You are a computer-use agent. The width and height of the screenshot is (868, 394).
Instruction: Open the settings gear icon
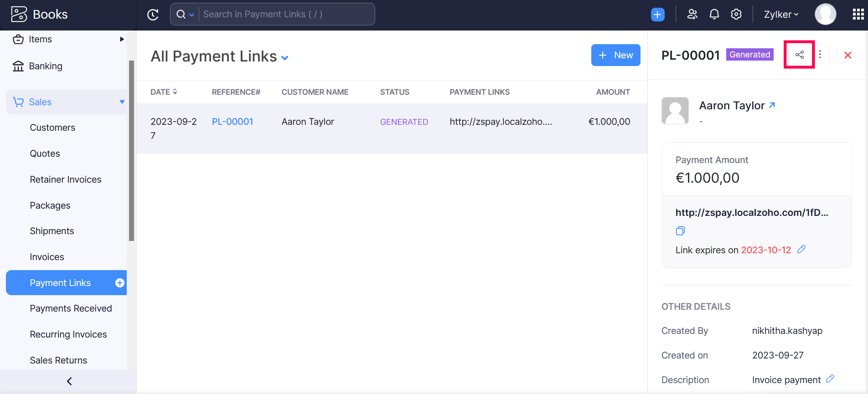[x=736, y=15]
